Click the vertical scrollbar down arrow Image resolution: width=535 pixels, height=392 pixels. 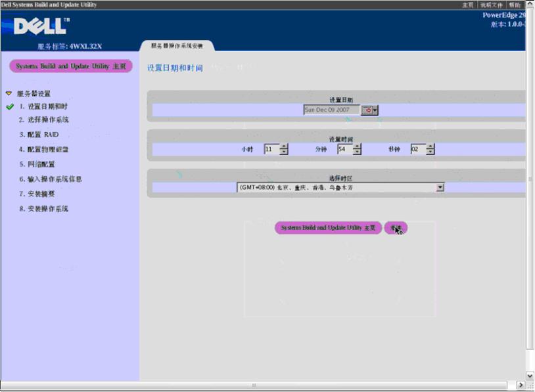click(530, 376)
